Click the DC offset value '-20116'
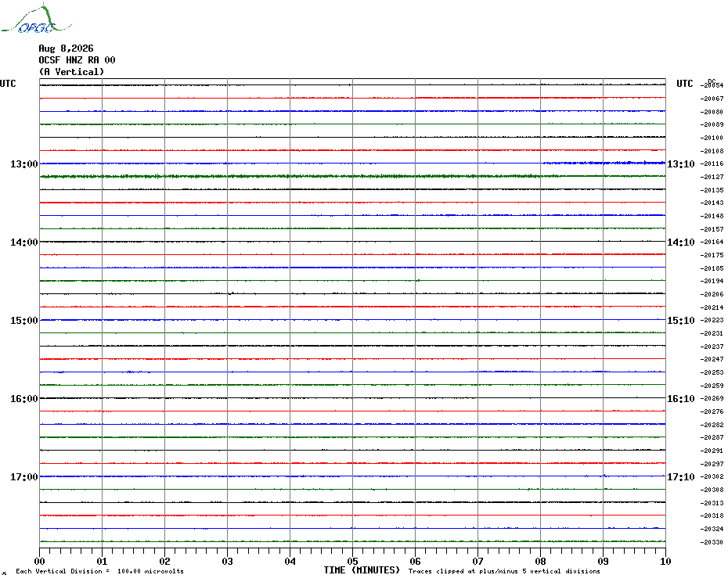The width and height of the screenshot is (728, 582). pos(712,163)
